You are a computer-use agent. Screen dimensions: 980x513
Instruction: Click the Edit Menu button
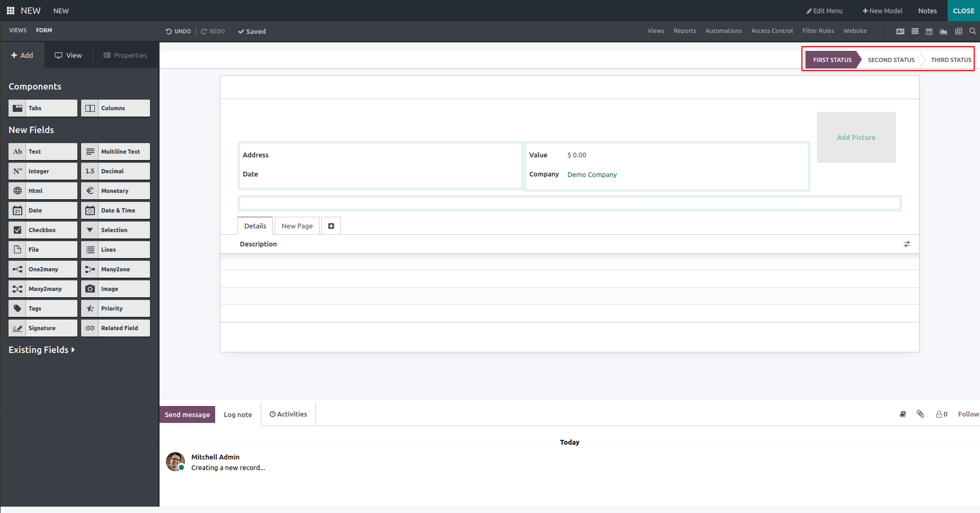pyautogui.click(x=824, y=11)
